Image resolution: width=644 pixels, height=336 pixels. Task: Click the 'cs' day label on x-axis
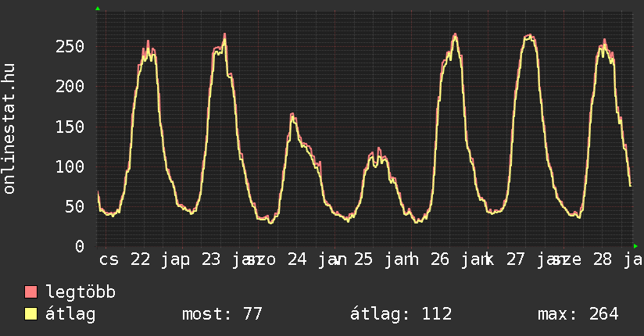pyautogui.click(x=109, y=259)
